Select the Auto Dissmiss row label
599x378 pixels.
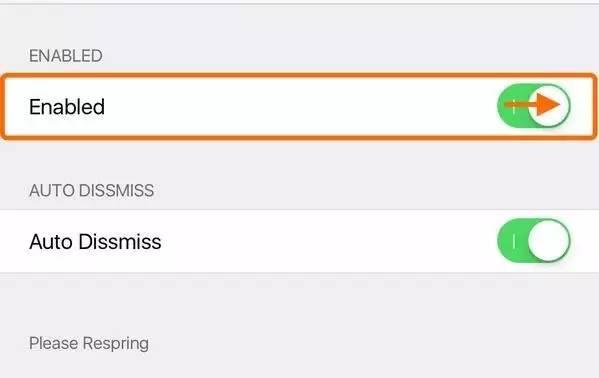click(95, 242)
